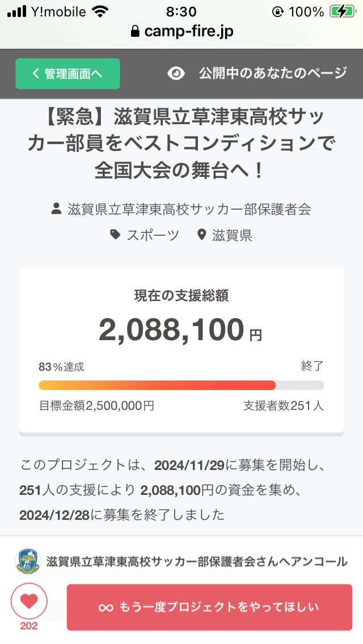Tap 公開中のあなたのページ header label

pos(273,74)
